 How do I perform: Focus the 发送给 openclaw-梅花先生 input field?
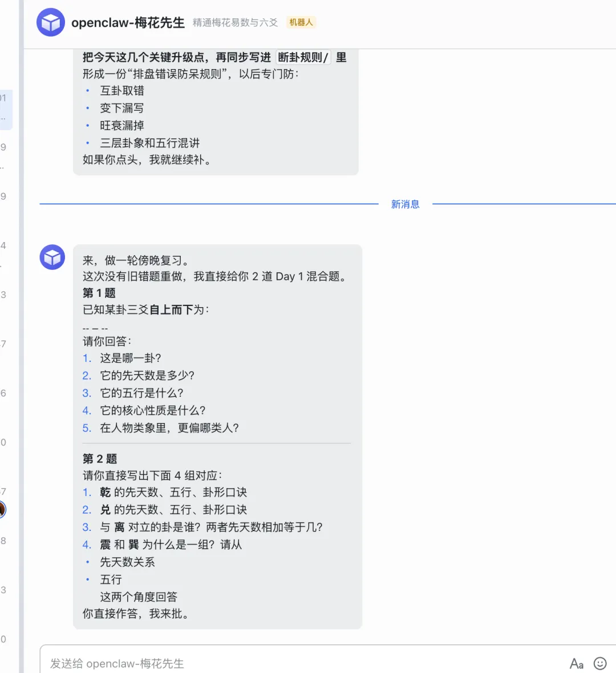click(285, 663)
